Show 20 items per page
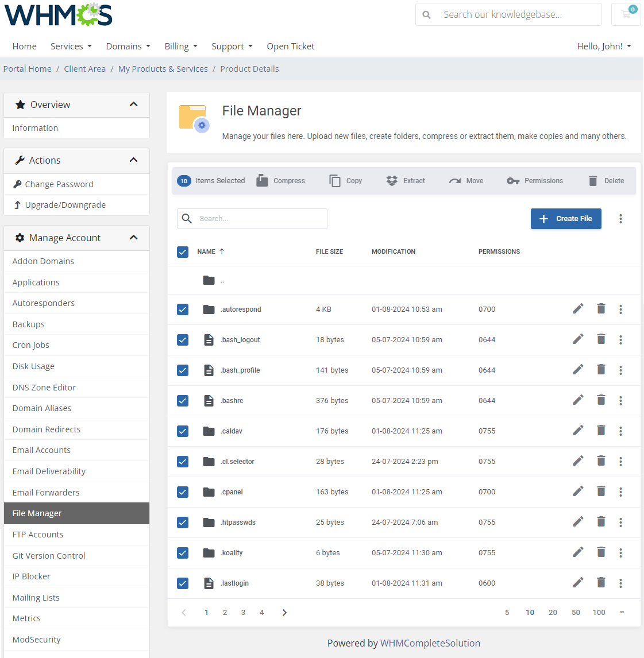Image resolution: width=644 pixels, height=658 pixels. pyautogui.click(x=553, y=613)
